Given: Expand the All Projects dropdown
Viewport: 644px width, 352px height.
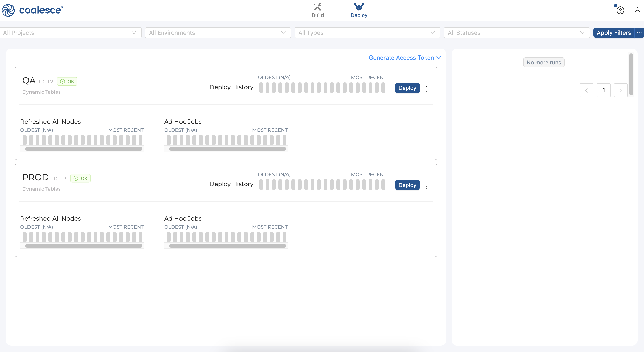Looking at the screenshot, I should pyautogui.click(x=71, y=33).
